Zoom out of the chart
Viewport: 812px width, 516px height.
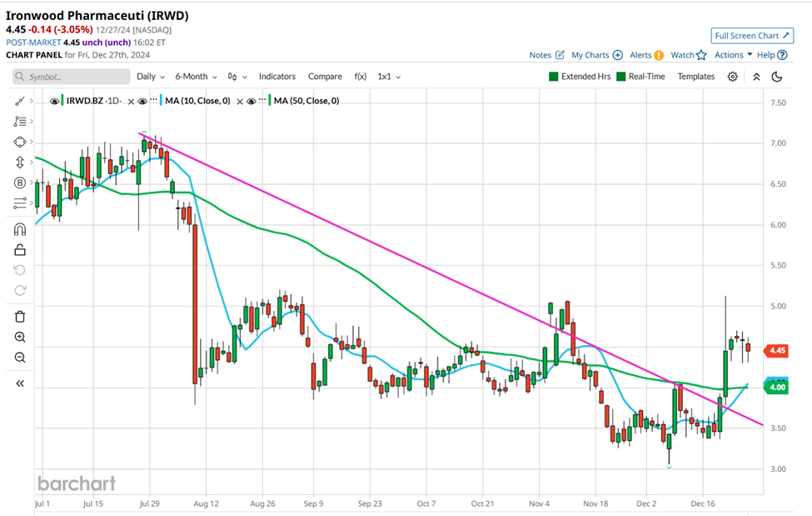pyautogui.click(x=19, y=358)
